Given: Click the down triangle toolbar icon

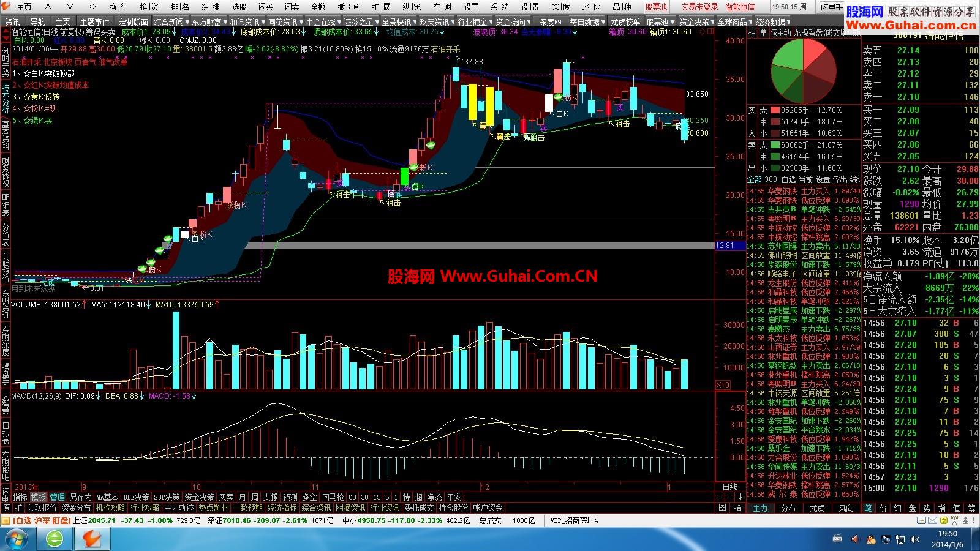Looking at the screenshot, I should click(x=70, y=7).
